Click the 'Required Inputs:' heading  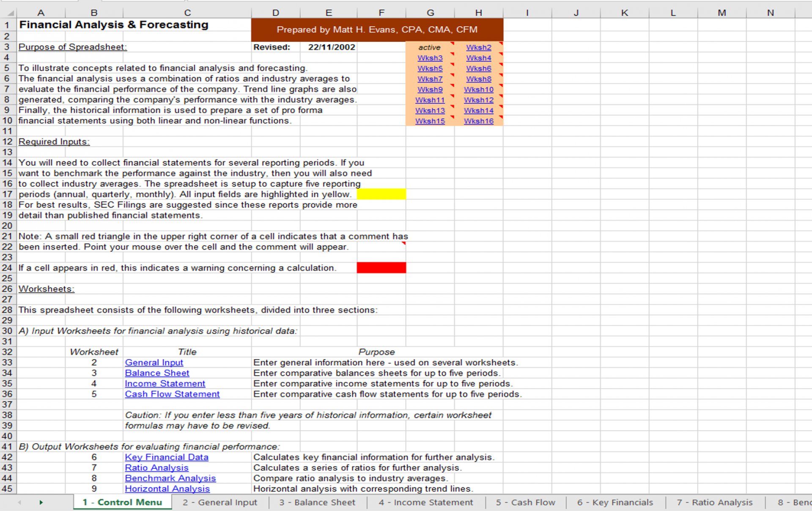click(54, 142)
